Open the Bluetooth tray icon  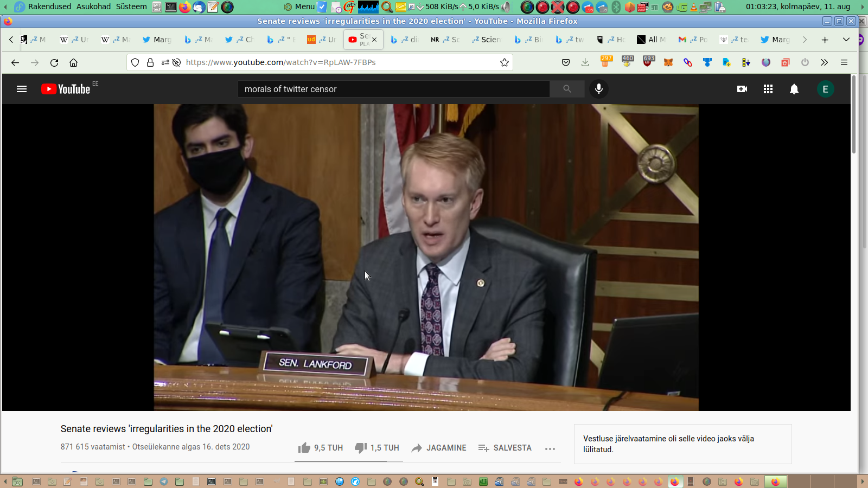[616, 7]
